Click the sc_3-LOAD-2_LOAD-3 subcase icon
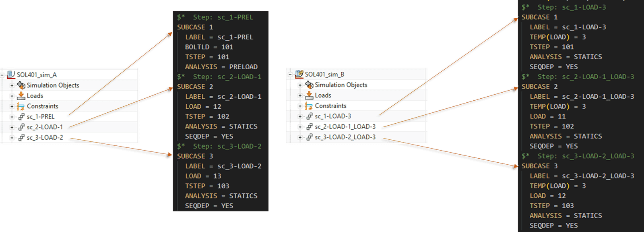The height and width of the screenshot is (232, 644). [310, 137]
